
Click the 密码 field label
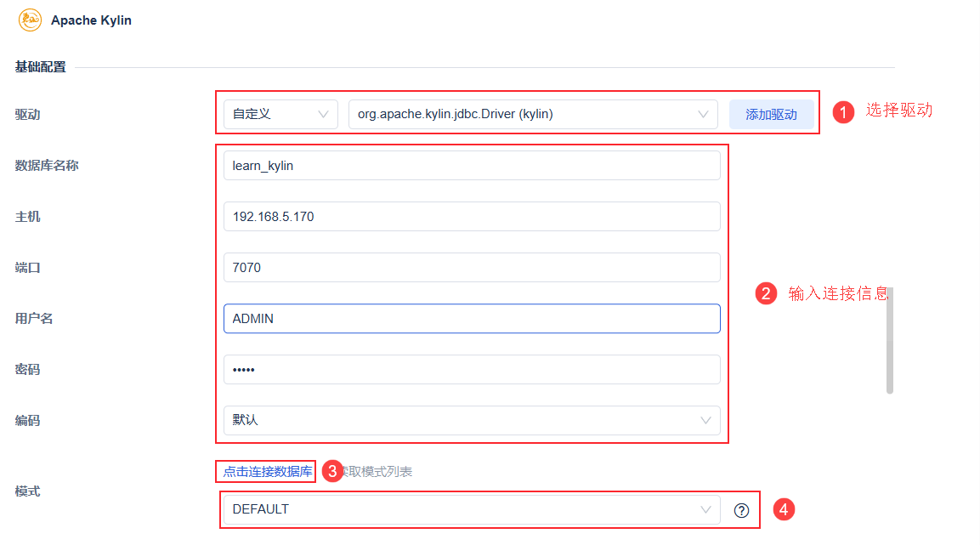pyautogui.click(x=27, y=370)
